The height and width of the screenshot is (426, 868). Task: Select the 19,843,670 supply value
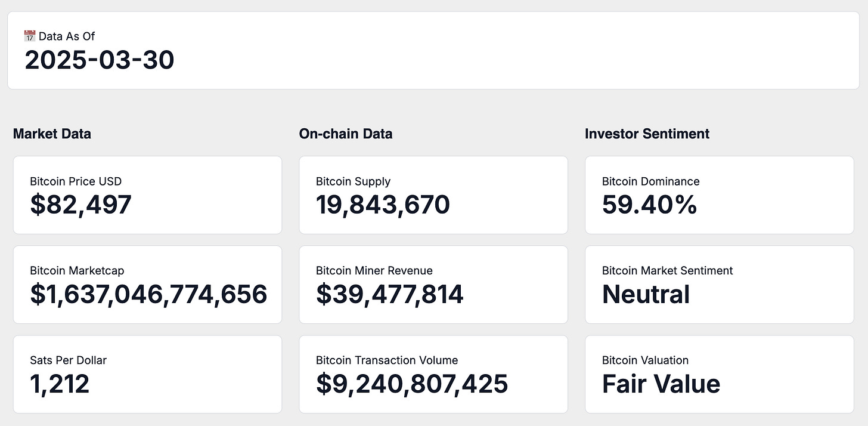[x=383, y=205]
